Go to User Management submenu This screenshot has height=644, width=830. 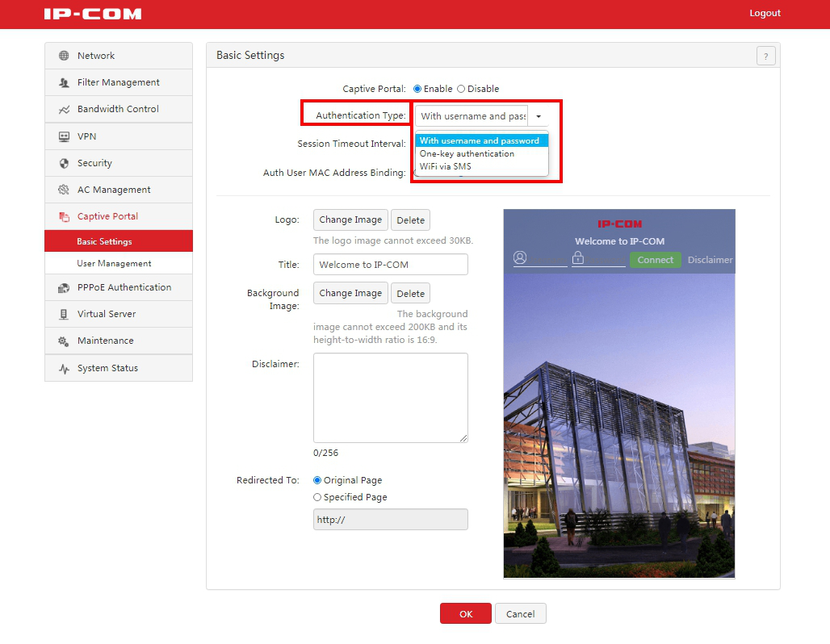tap(119, 264)
